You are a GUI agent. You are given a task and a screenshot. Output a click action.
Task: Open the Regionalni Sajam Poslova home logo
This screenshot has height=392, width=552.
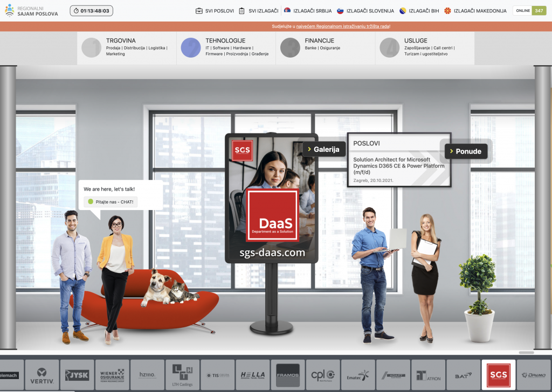[31, 11]
